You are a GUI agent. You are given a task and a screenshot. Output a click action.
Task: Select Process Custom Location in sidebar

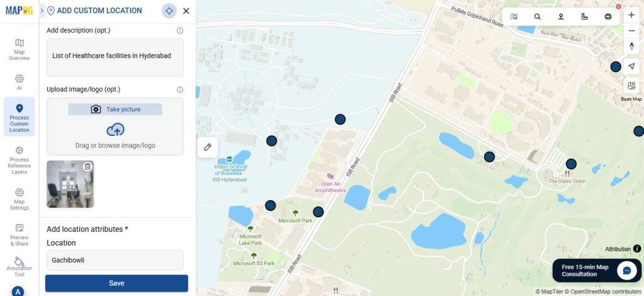pos(19,118)
